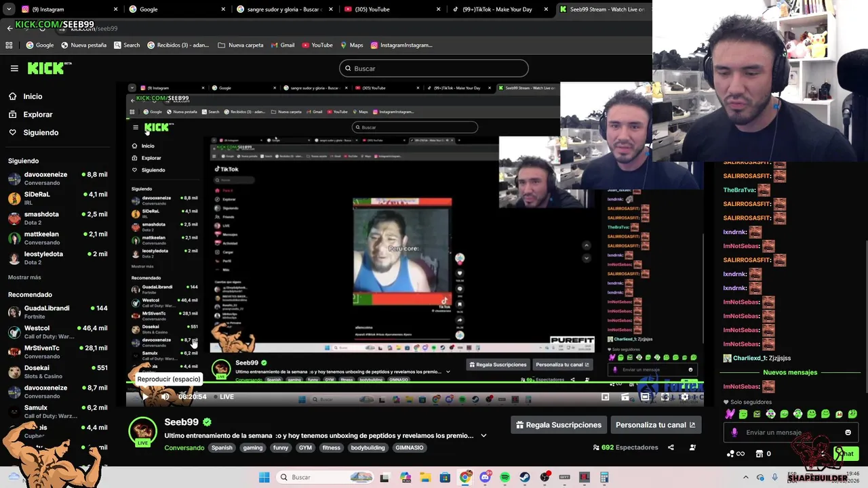The image size is (868, 488).
Task: Switch to the YouTube browser tab
Action: point(391,9)
